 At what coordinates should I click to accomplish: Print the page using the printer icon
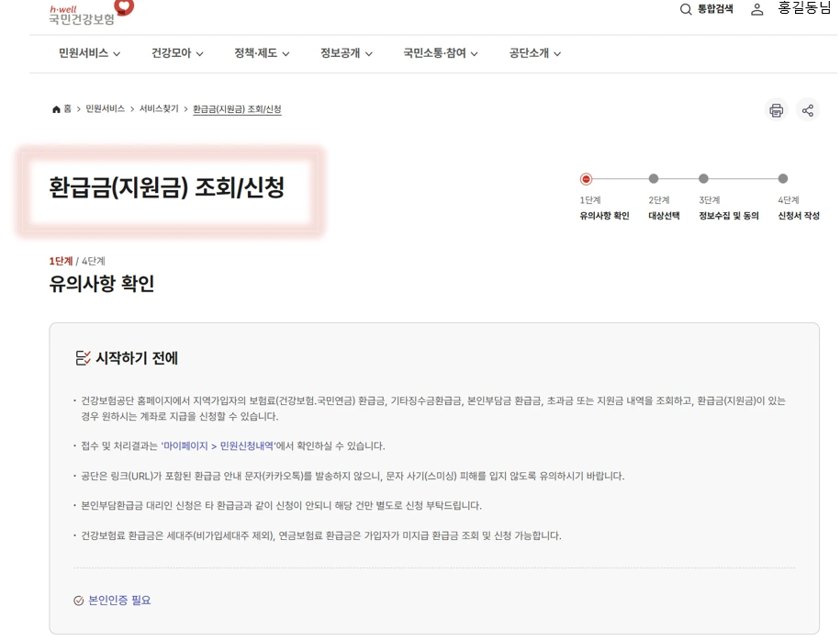pos(776,109)
